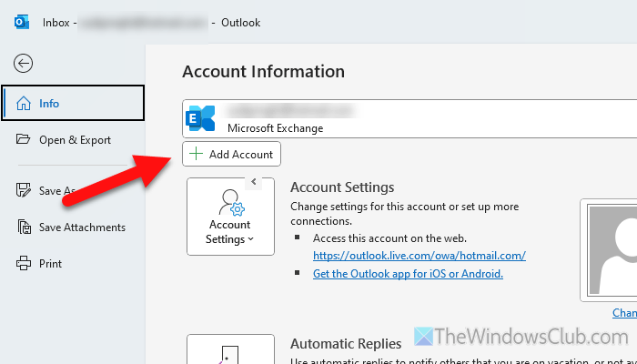Follow the Get the Outlook app link

pos(408,273)
